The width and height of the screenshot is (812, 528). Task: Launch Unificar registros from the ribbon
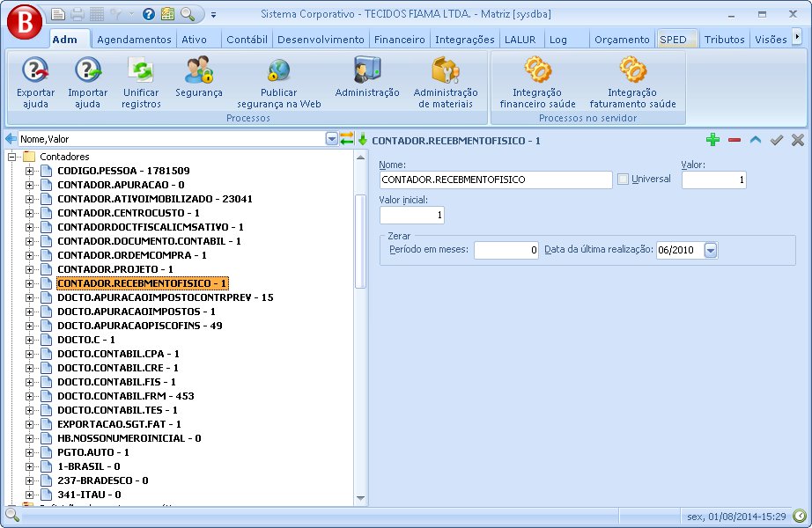pyautogui.click(x=141, y=71)
